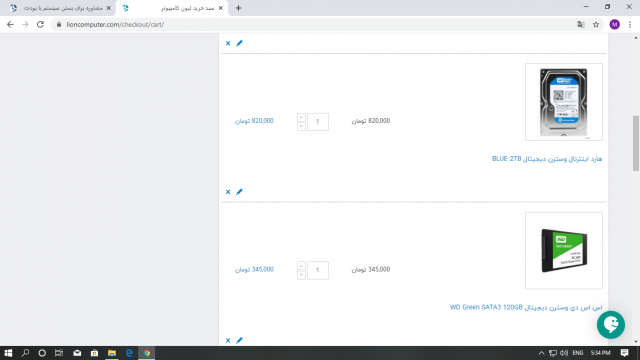Image resolution: width=640 pixels, height=360 pixels.
Task: Open the Action Center notifications
Action: pos(624,353)
